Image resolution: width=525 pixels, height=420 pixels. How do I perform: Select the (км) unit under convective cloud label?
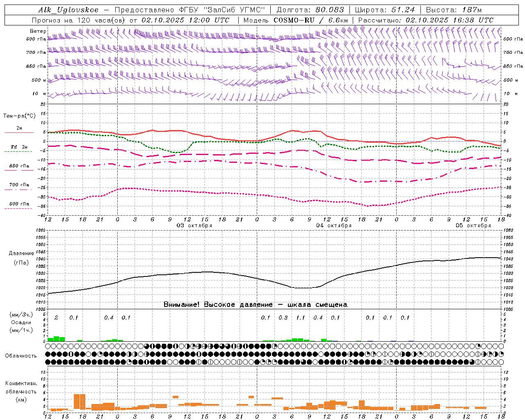click(x=21, y=399)
